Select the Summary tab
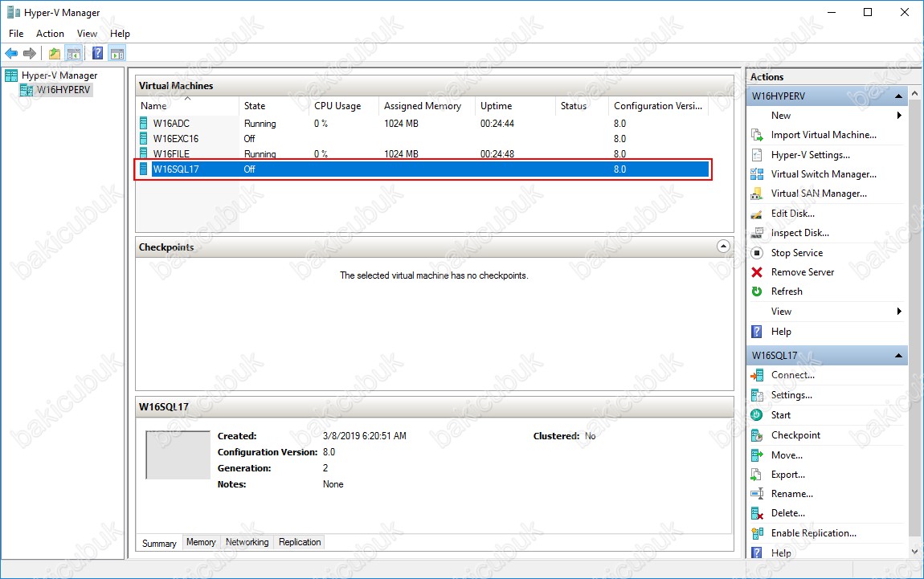The image size is (924, 579). [159, 543]
